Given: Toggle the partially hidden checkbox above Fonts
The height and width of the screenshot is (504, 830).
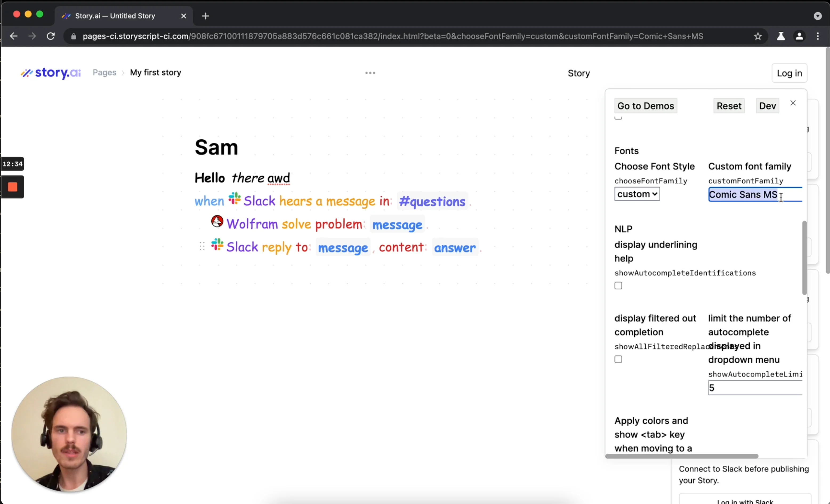Looking at the screenshot, I should 618,117.
